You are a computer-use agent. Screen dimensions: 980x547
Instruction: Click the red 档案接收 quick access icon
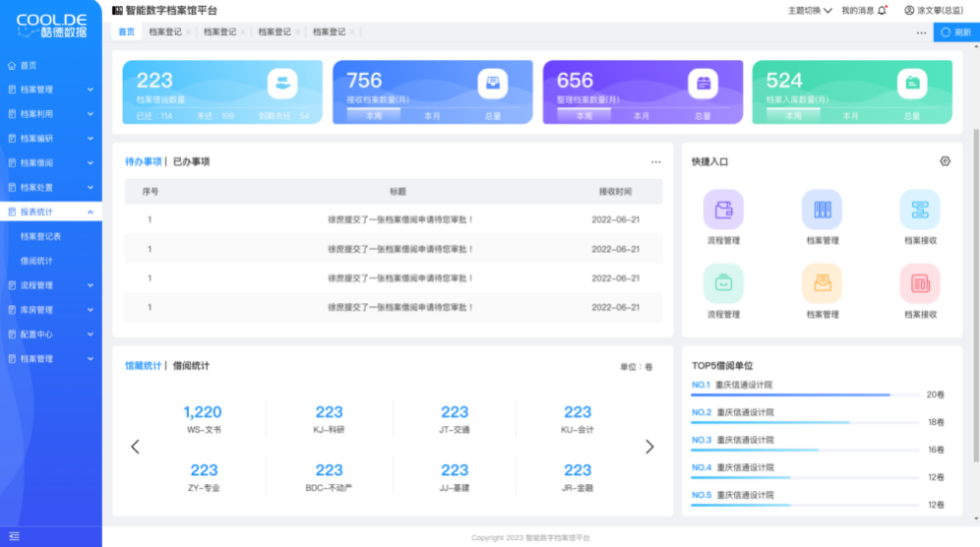[919, 283]
